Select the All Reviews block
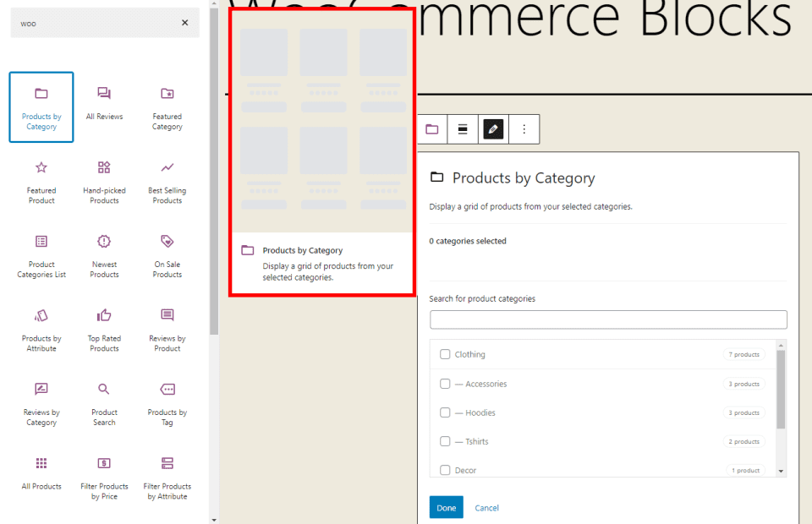This screenshot has width=812, height=524. click(x=104, y=103)
